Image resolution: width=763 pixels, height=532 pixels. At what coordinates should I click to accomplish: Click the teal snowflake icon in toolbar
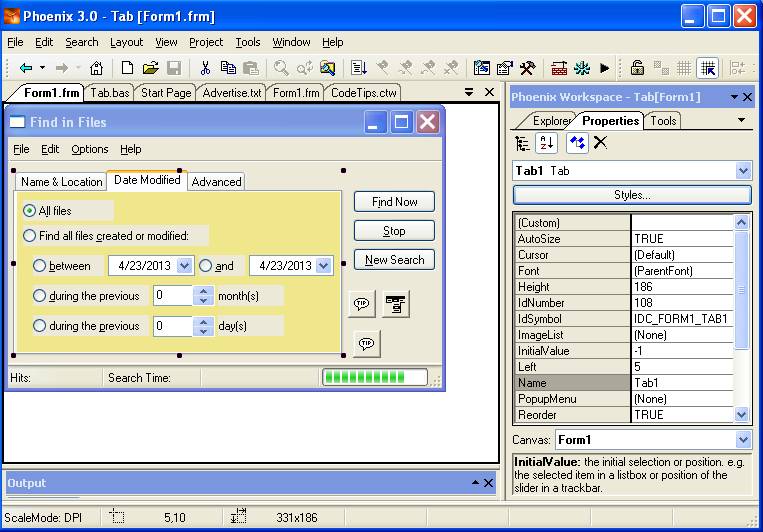click(581, 68)
